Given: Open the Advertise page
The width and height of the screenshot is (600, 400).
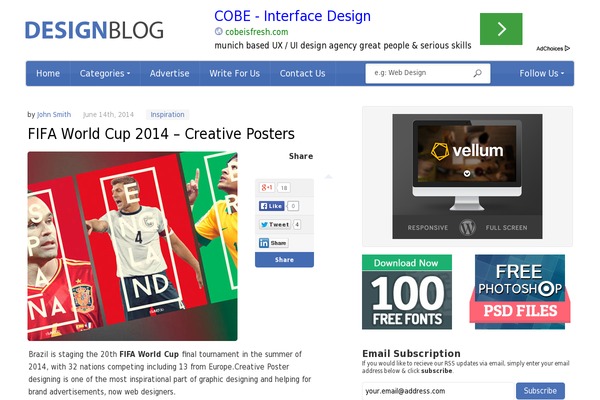Looking at the screenshot, I should click(x=170, y=73).
